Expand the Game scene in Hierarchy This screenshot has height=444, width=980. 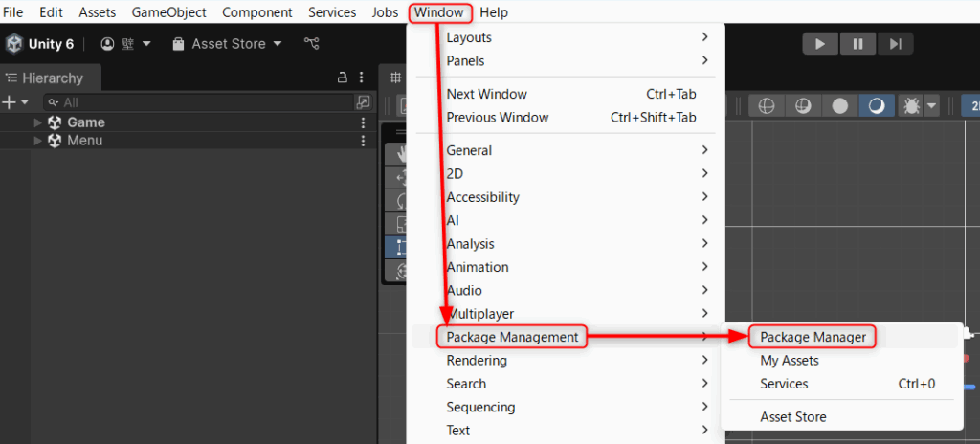point(37,122)
